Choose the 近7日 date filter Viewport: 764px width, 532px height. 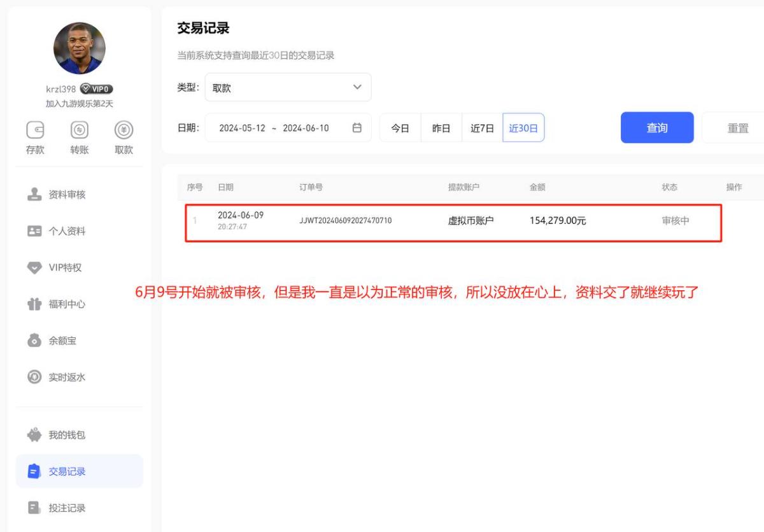tap(482, 128)
